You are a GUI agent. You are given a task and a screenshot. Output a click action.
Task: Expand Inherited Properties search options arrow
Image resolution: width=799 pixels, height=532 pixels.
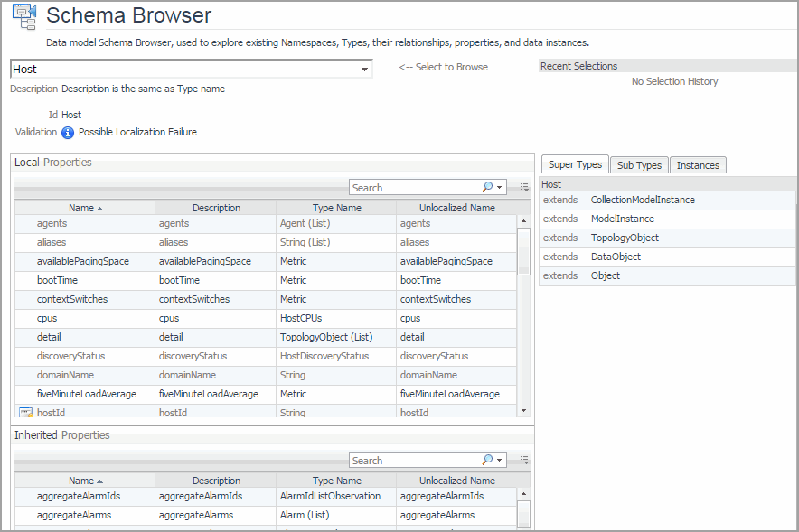pyautogui.click(x=500, y=461)
